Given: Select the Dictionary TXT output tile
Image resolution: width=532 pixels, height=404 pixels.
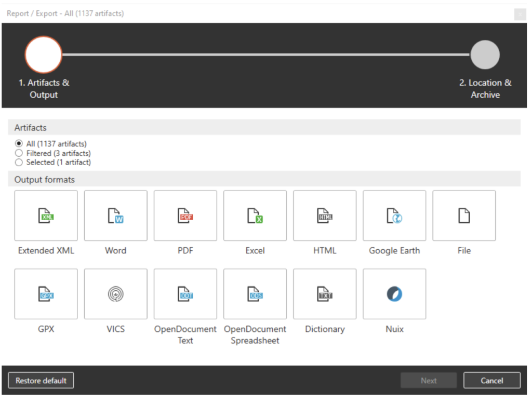Looking at the screenshot, I should (325, 294).
